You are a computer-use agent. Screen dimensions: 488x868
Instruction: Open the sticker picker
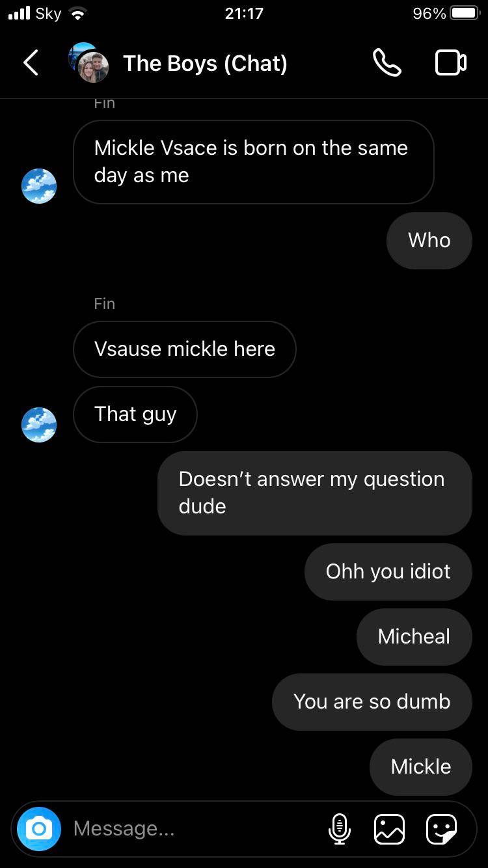click(441, 828)
